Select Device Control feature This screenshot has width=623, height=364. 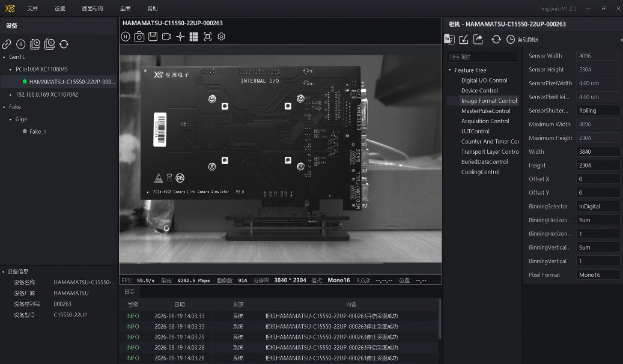coord(479,91)
